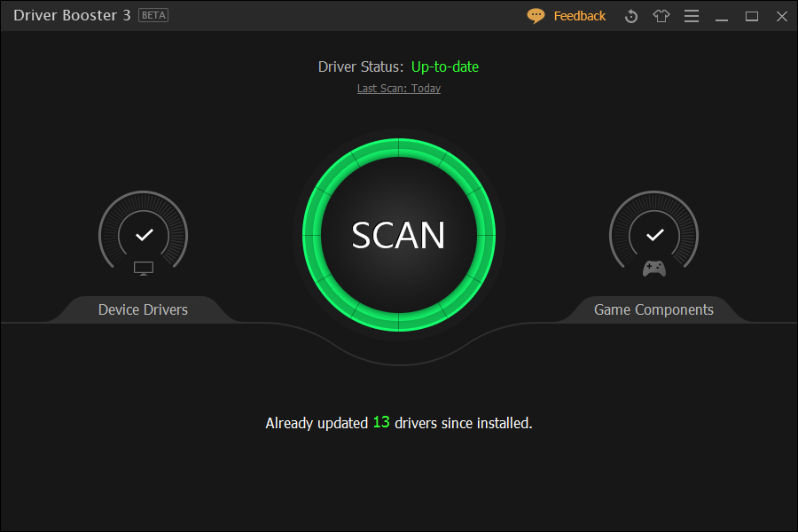Click the Up-to-date driver status text
Image resolution: width=798 pixels, height=532 pixels.
tap(445, 66)
